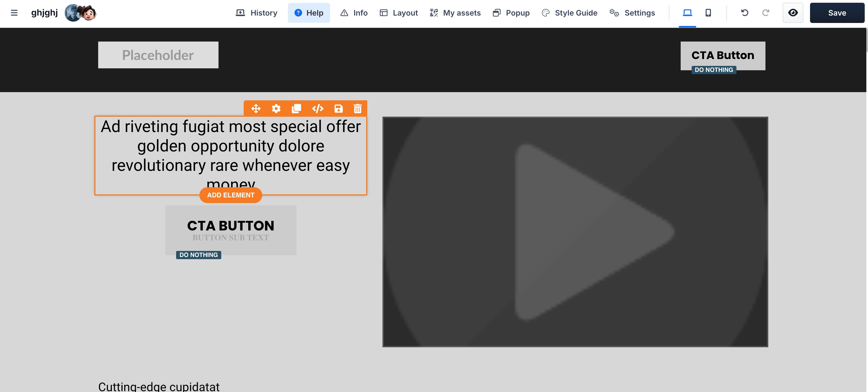Open the History panel

[257, 13]
